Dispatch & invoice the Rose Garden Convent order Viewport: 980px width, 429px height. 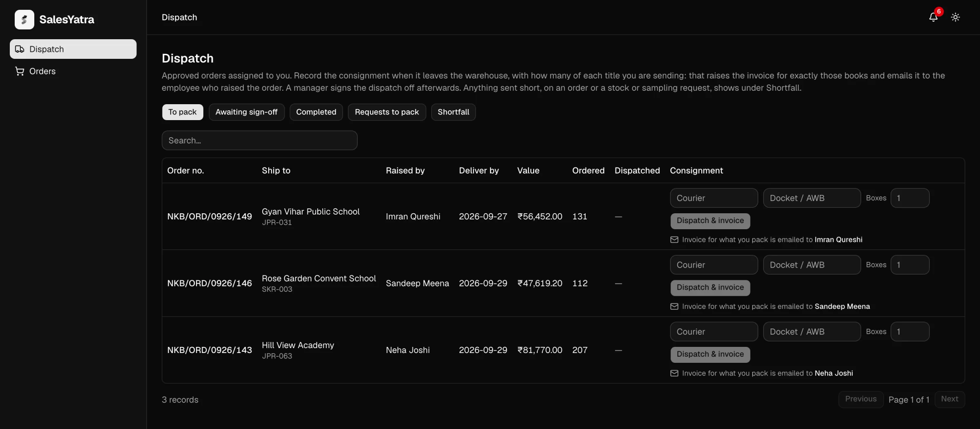(710, 288)
